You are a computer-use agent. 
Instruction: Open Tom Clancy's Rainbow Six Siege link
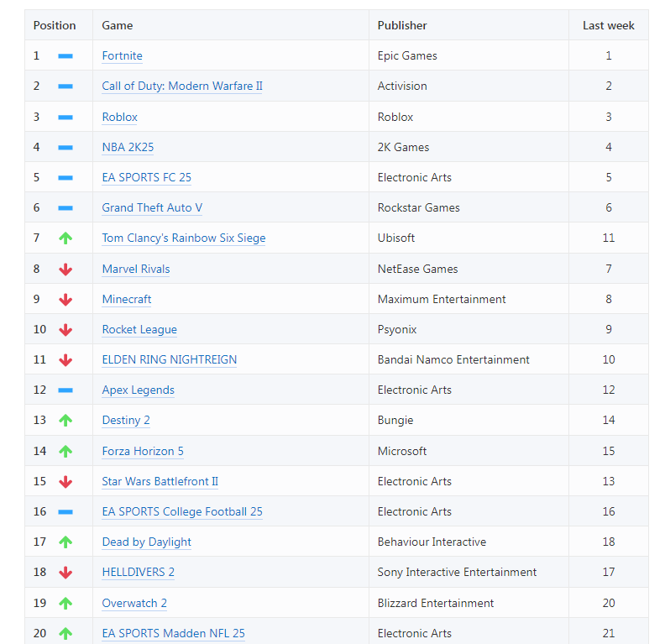pos(184,238)
